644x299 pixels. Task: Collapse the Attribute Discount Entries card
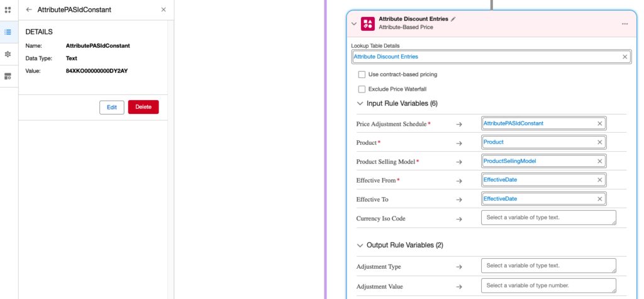coord(353,24)
